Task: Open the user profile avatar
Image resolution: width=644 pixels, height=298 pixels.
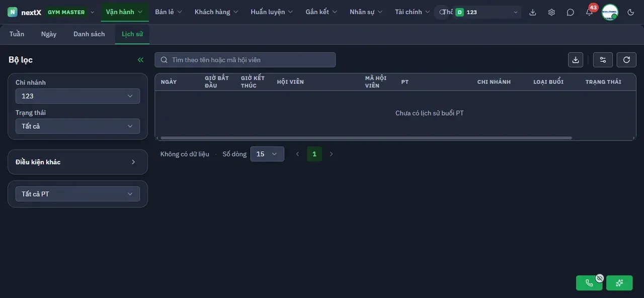Action: [x=610, y=12]
